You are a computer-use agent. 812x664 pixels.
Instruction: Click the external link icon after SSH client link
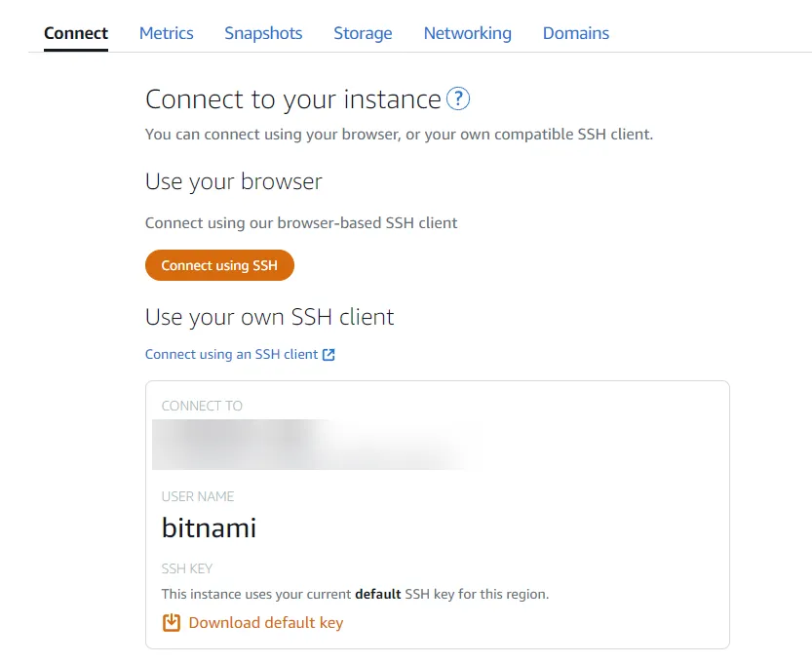pyautogui.click(x=329, y=355)
